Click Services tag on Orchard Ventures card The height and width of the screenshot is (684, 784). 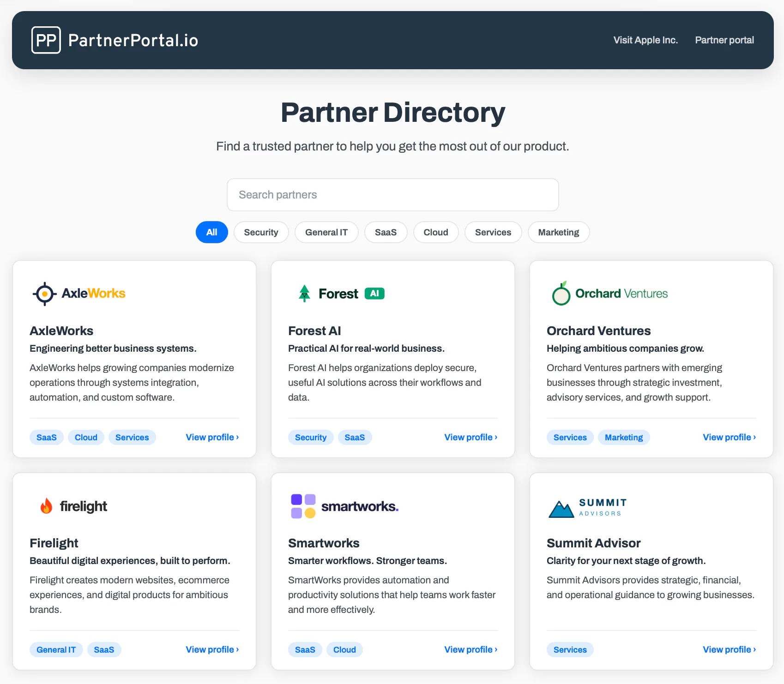(570, 438)
